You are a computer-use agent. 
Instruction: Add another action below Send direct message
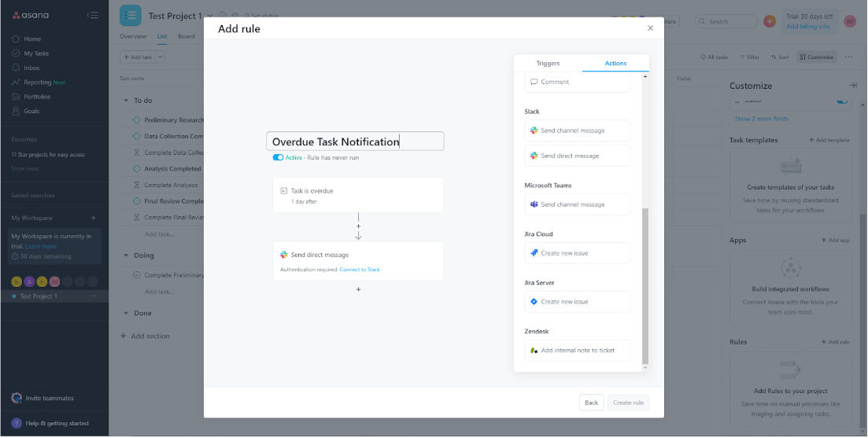click(358, 290)
